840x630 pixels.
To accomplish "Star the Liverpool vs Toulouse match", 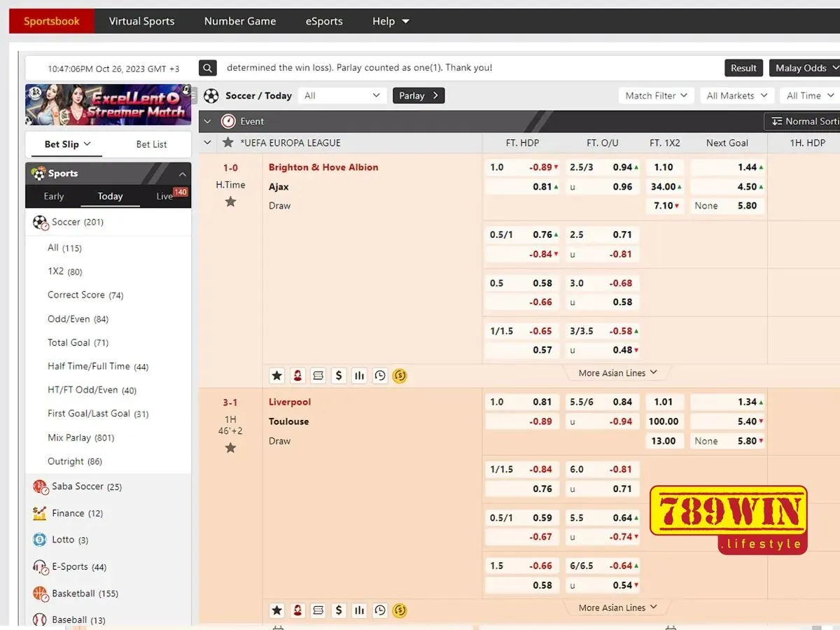I will click(230, 448).
